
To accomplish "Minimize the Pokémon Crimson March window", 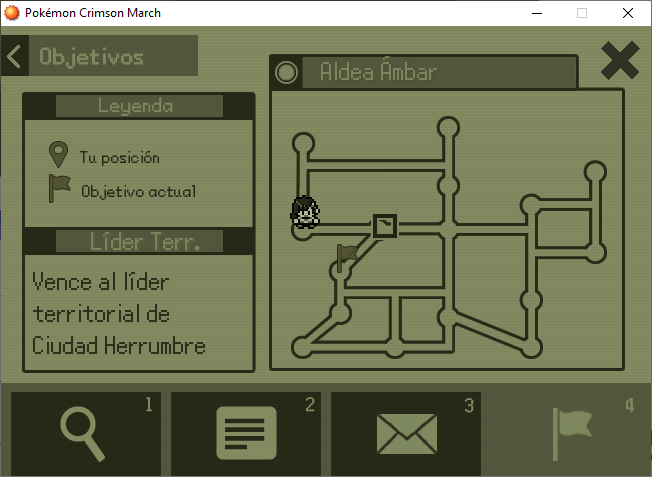I will [537, 13].
